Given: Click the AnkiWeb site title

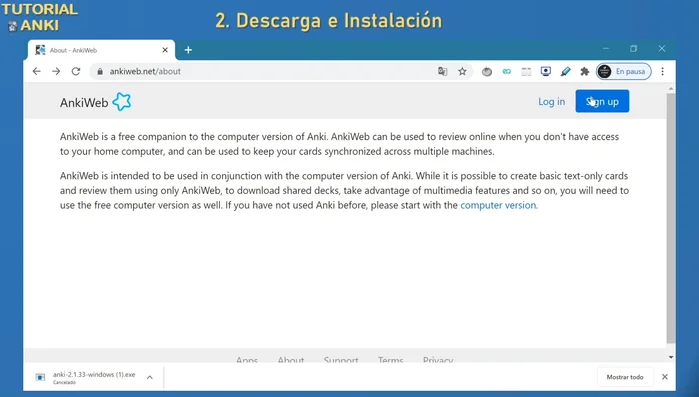Looking at the screenshot, I should [84, 102].
